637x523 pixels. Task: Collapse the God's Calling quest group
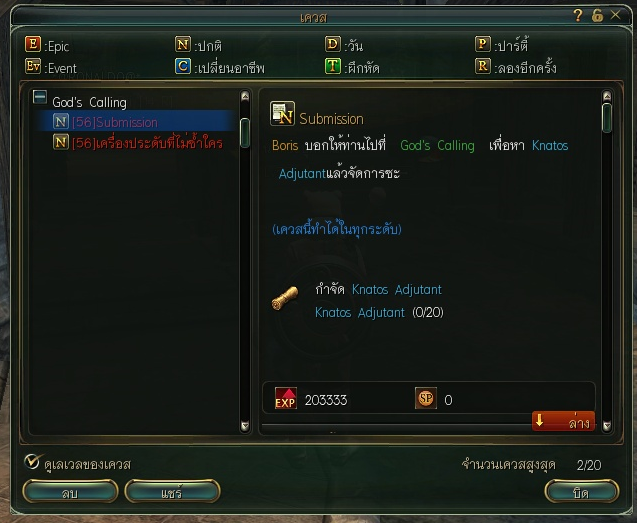40,97
